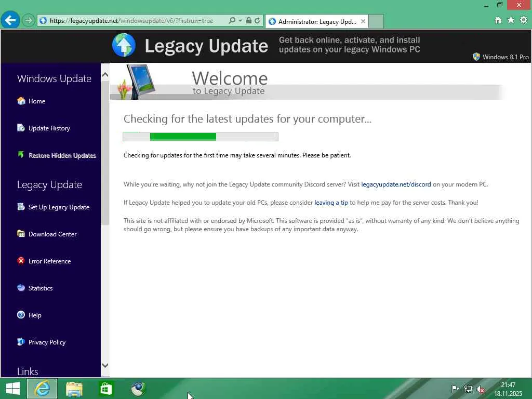Open the Statistics sidebar link
This screenshot has height=399, width=532.
(41, 288)
